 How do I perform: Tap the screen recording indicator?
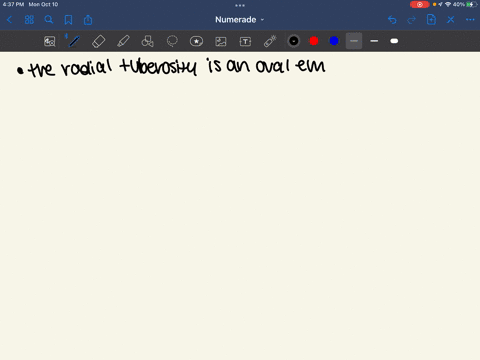[x=420, y=5]
